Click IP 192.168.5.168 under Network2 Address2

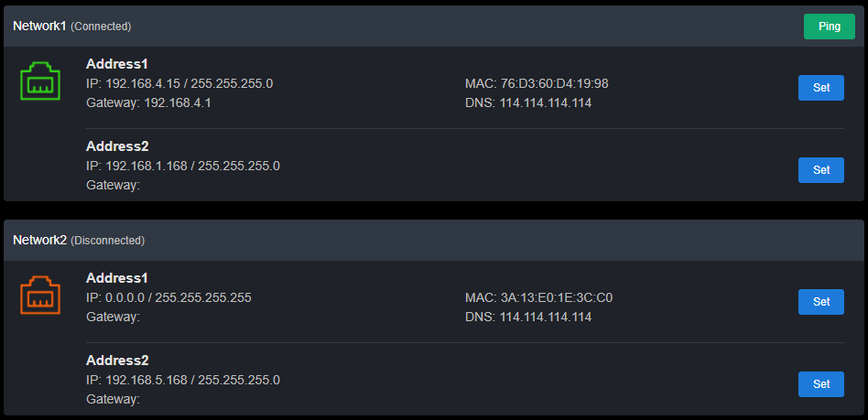183,380
